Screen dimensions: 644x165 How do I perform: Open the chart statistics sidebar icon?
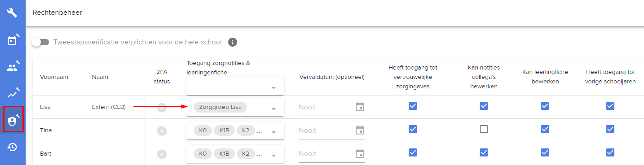coord(13,94)
